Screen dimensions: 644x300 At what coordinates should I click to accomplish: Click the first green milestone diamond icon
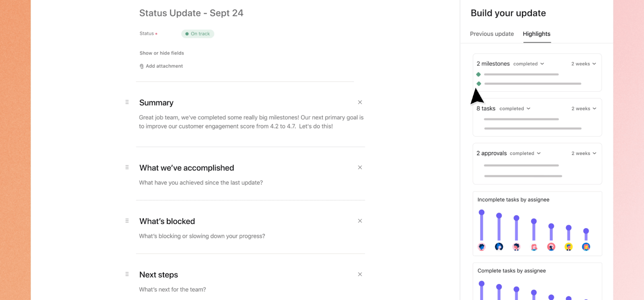[479, 74]
